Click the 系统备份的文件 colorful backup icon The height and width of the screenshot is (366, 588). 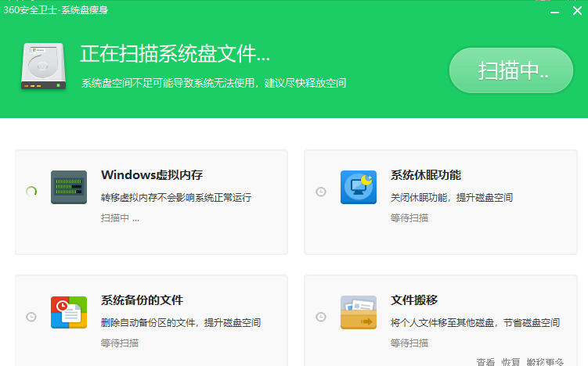pos(69,312)
